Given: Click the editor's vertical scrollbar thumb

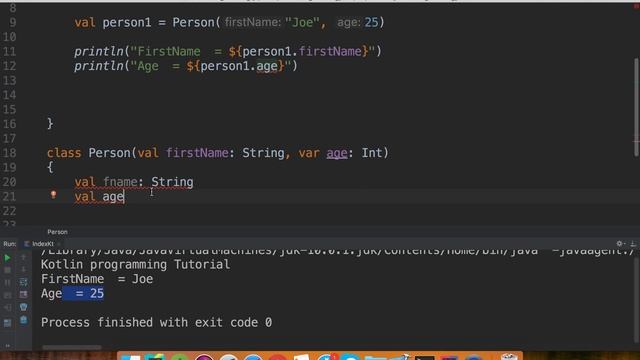Looking at the screenshot, I should (636, 107).
